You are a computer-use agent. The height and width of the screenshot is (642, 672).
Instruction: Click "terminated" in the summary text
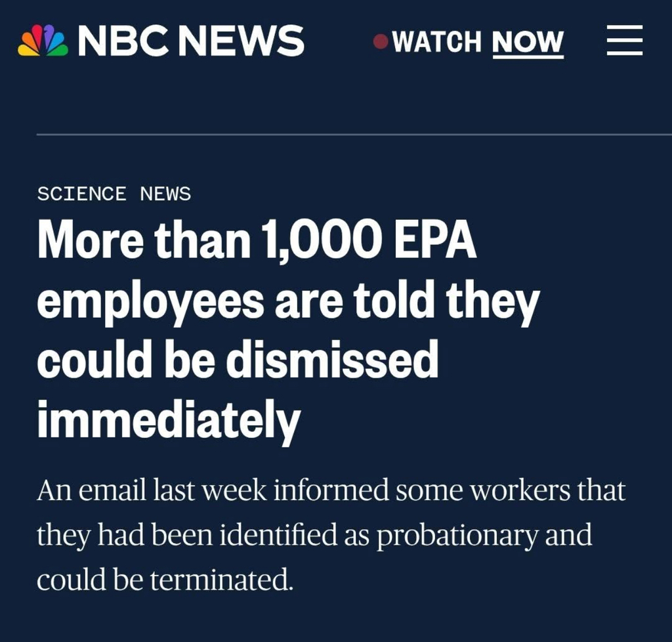pyautogui.click(x=220, y=579)
